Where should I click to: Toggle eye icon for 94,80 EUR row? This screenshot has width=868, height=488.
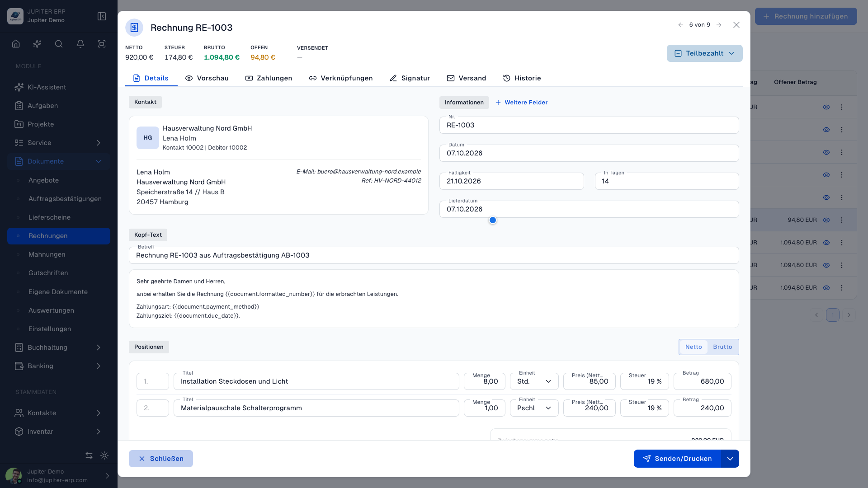click(826, 220)
